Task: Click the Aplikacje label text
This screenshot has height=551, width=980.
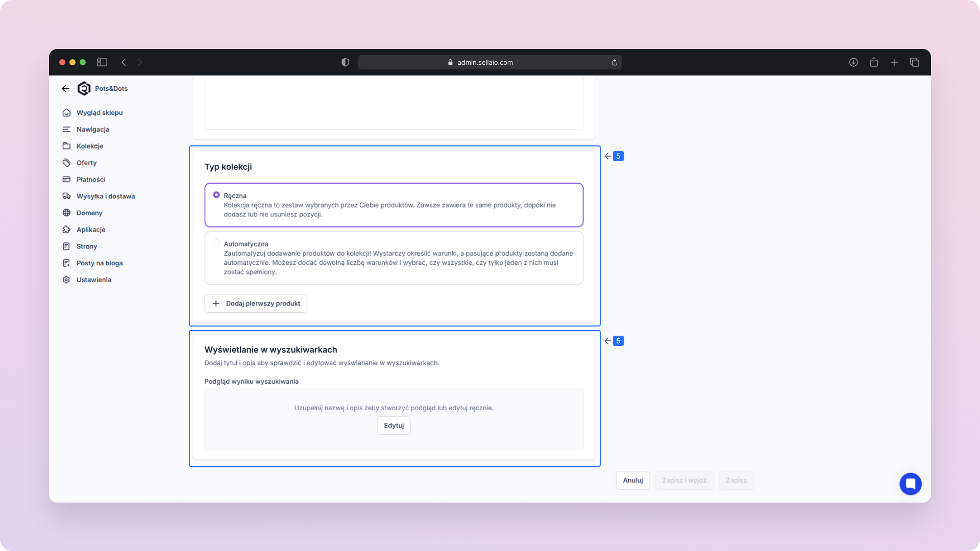Action: [x=91, y=230]
